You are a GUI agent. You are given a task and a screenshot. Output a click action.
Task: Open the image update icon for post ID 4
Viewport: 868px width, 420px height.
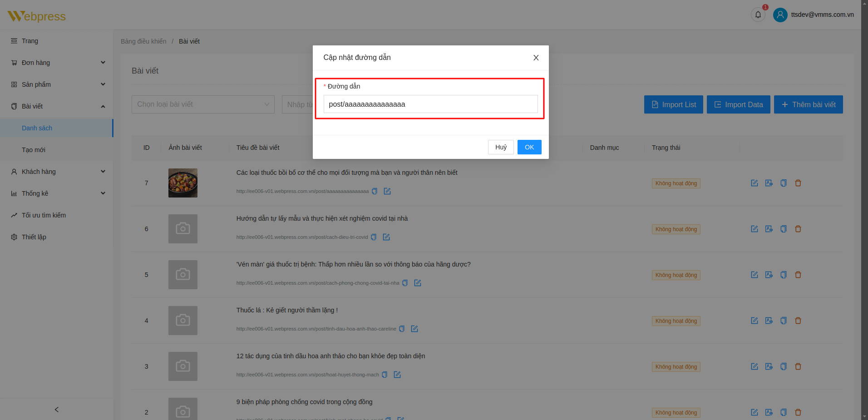[769, 321]
